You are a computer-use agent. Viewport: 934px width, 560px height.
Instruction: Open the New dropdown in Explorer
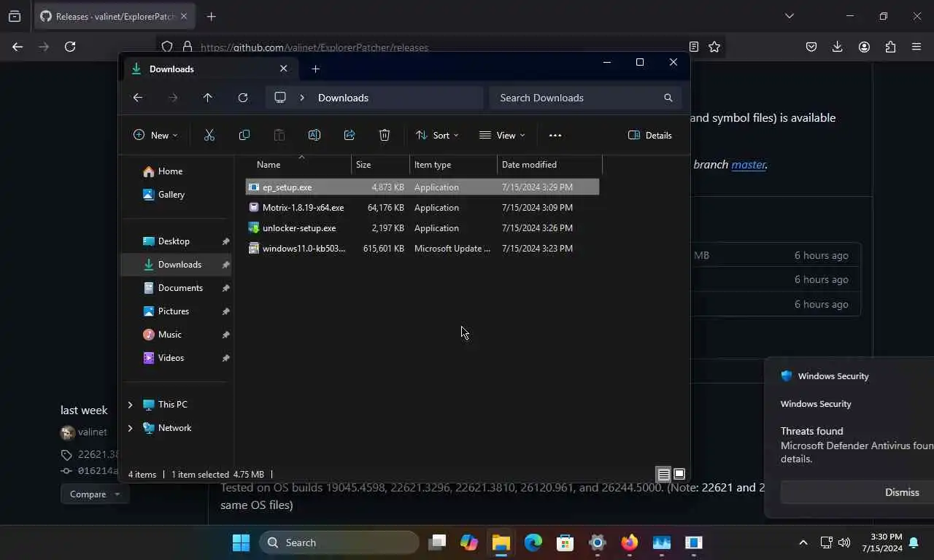(155, 135)
